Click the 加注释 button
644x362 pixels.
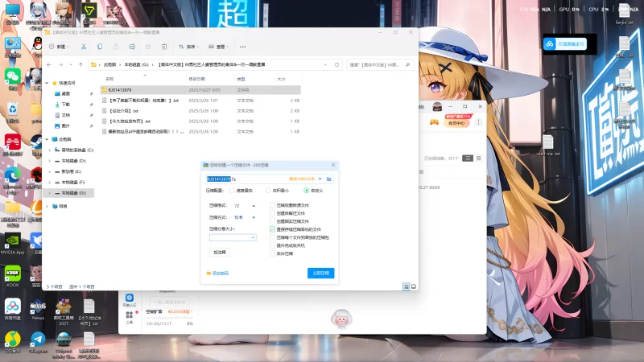tap(220, 252)
